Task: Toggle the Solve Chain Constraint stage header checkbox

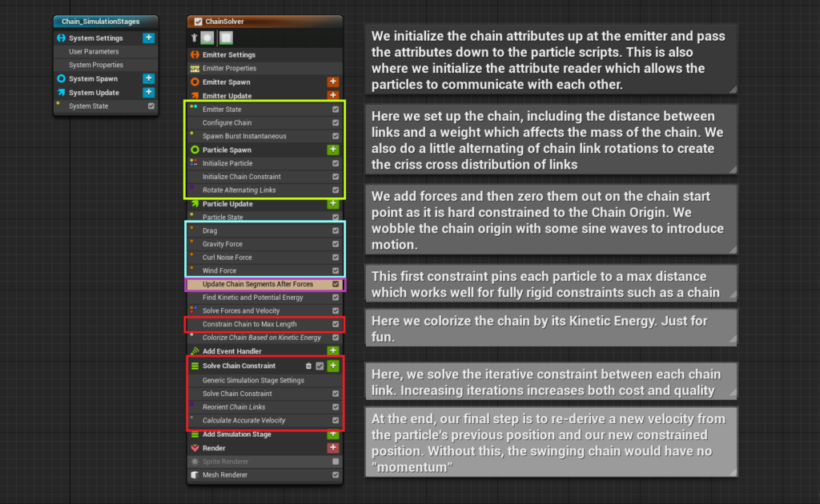Action: point(320,366)
